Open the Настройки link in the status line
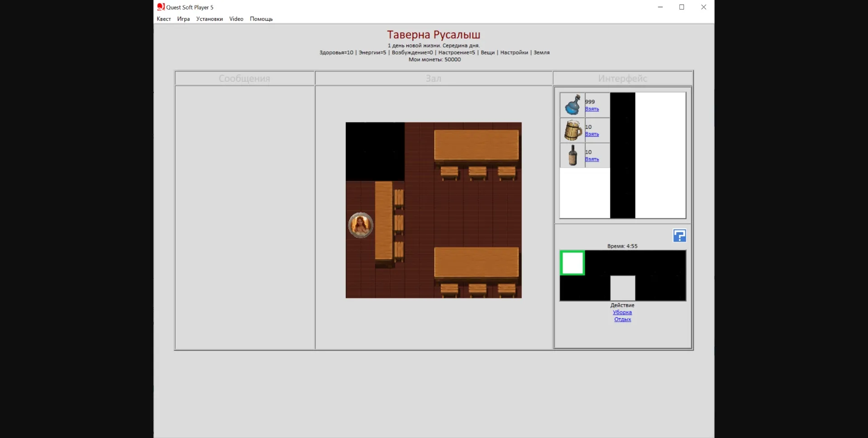 [514, 52]
